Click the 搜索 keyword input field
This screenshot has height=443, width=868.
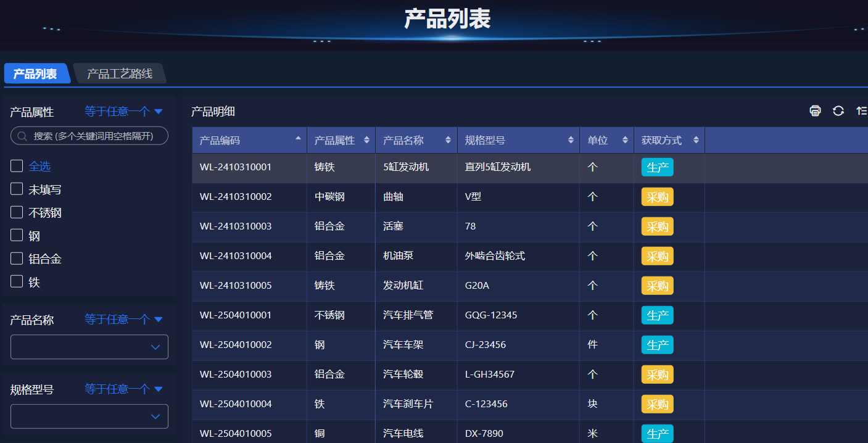click(x=89, y=136)
